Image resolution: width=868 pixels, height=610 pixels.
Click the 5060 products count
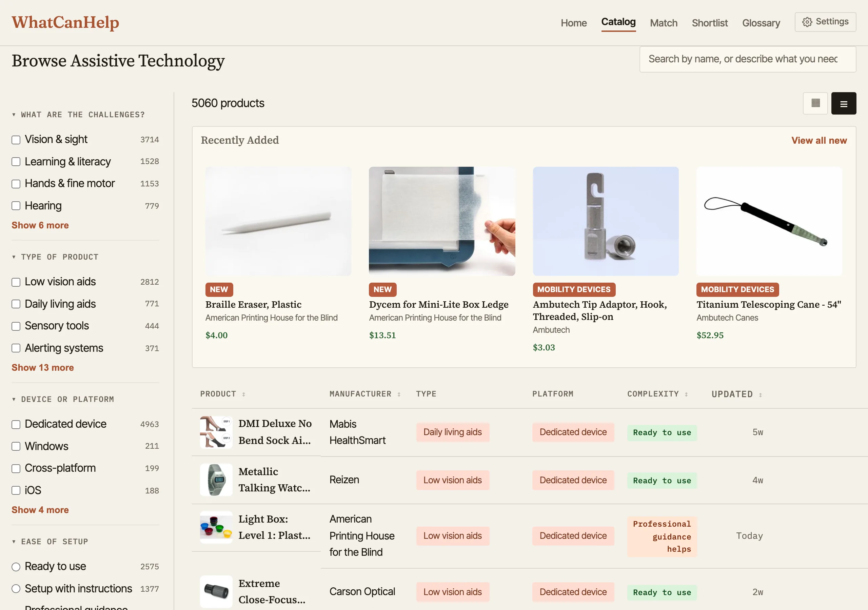point(228,103)
